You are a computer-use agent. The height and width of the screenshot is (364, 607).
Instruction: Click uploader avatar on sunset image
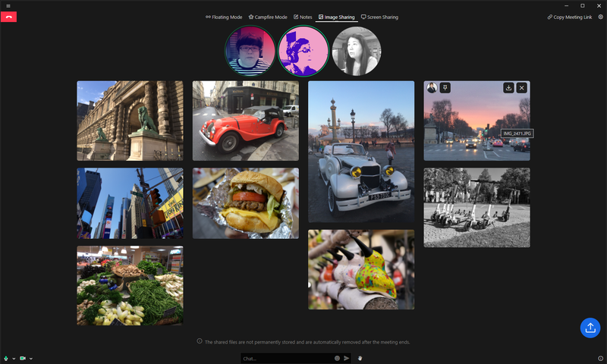click(x=432, y=88)
